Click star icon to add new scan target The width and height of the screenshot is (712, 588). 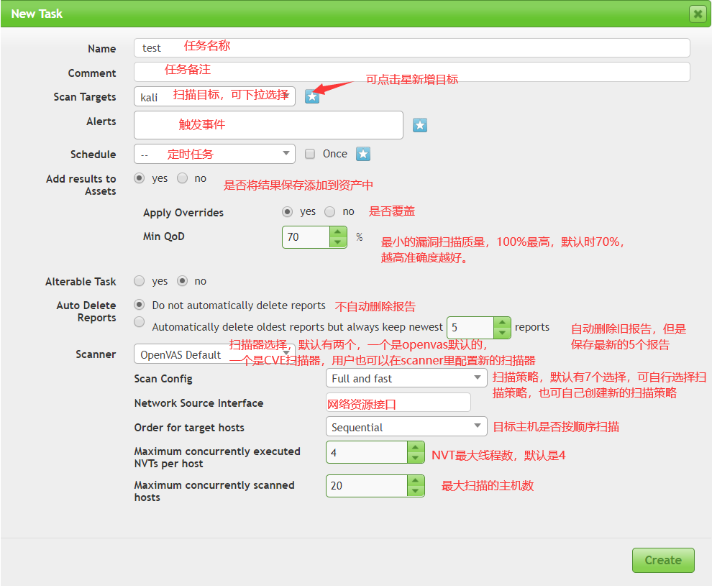311,96
